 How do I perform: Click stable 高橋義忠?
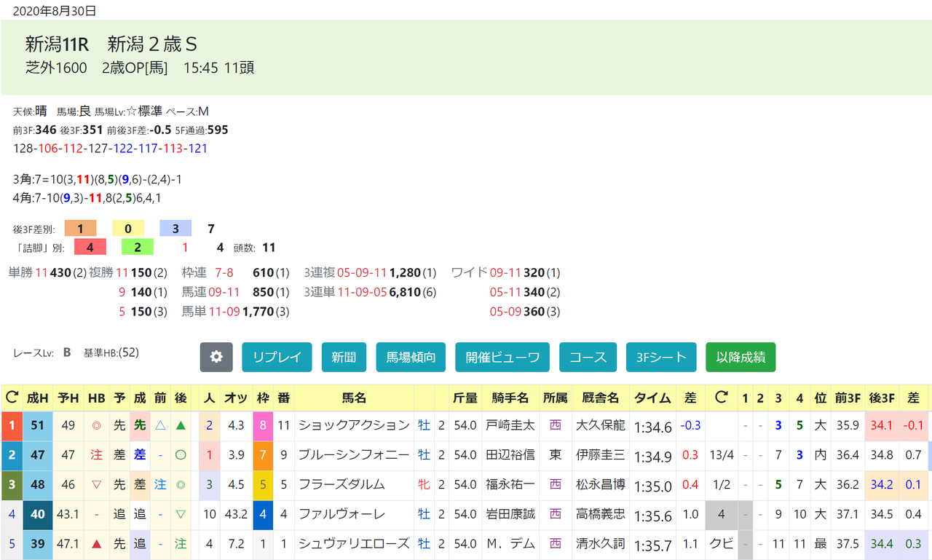point(601,514)
